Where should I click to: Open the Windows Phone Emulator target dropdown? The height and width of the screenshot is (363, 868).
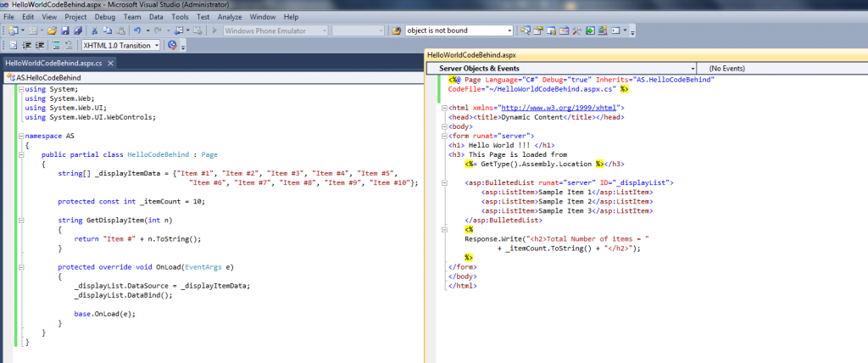[275, 31]
